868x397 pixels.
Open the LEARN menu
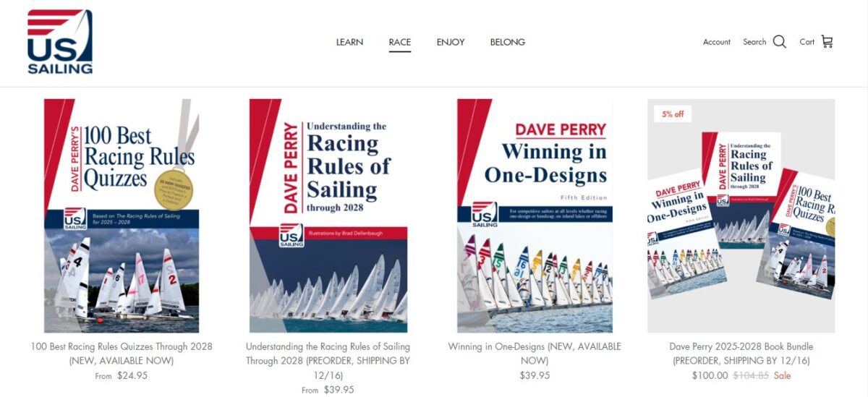point(349,42)
